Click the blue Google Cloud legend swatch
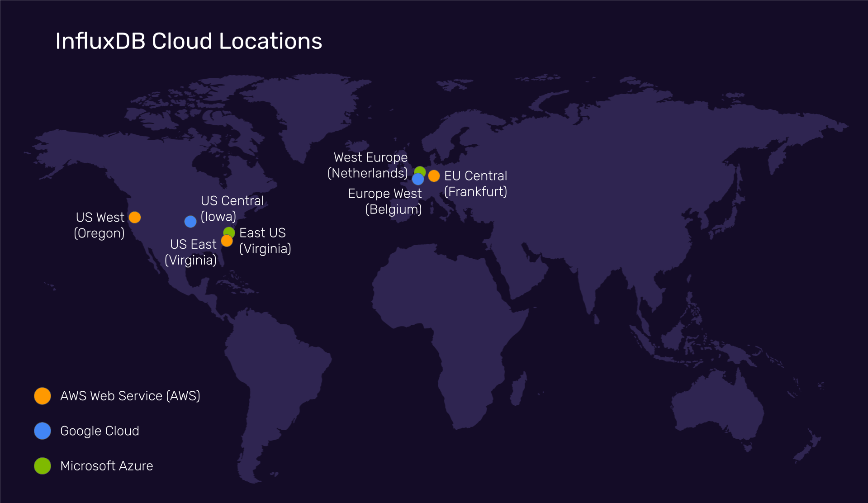The image size is (868, 503). click(x=43, y=431)
